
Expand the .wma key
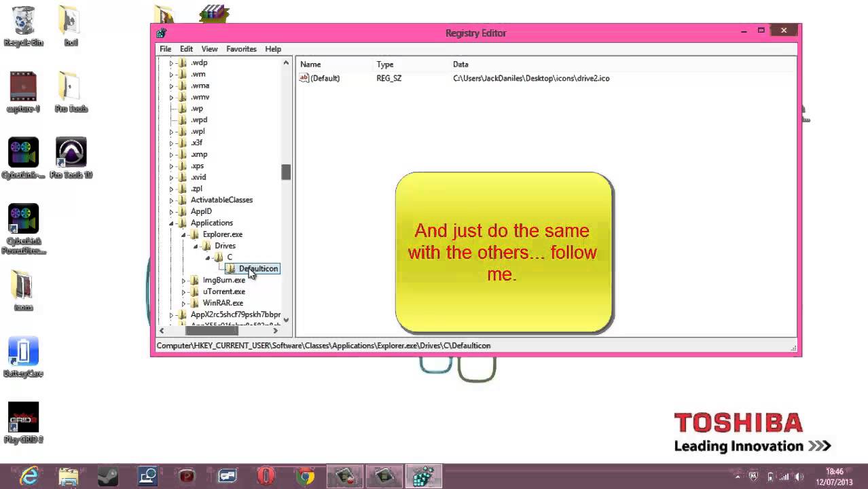171,86
